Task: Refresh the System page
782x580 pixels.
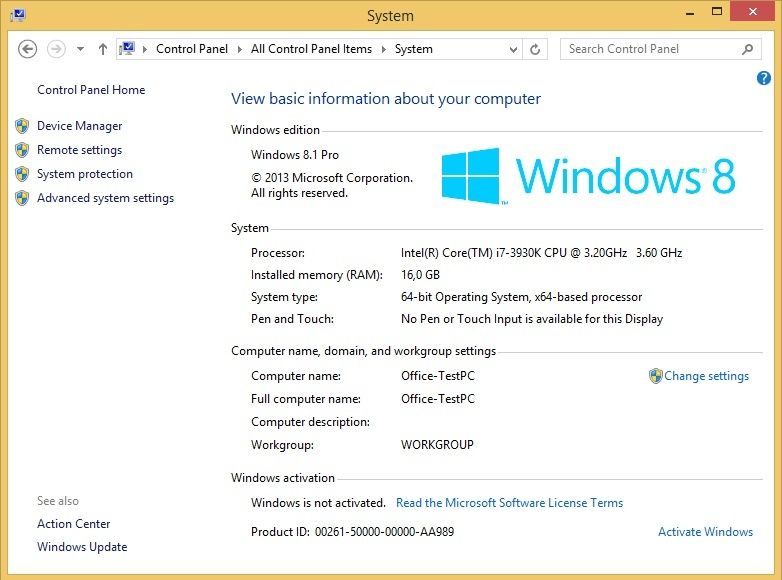Action: tap(535, 49)
